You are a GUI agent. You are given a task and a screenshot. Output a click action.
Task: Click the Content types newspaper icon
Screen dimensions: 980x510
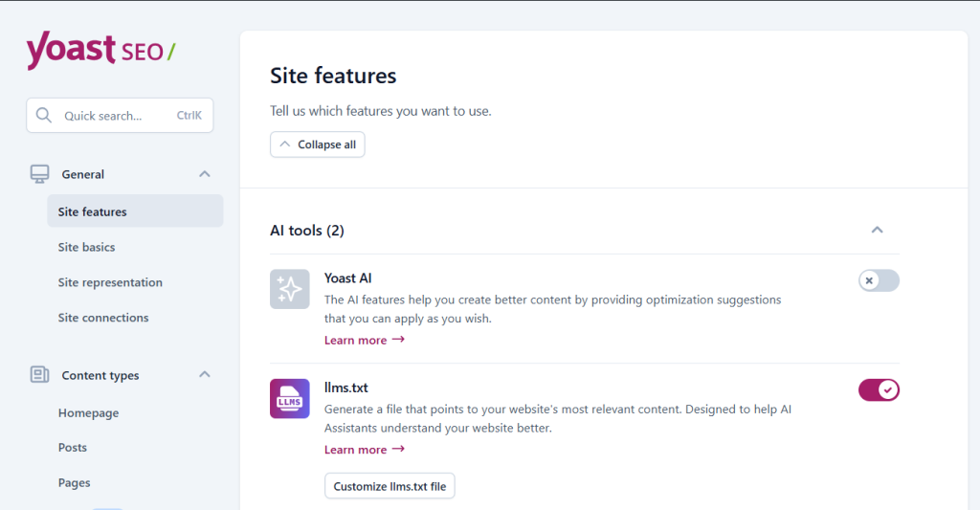pyautogui.click(x=39, y=375)
